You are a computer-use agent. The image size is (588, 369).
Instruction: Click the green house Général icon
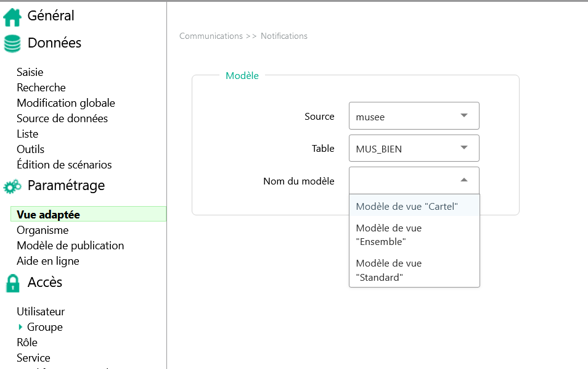(12, 17)
